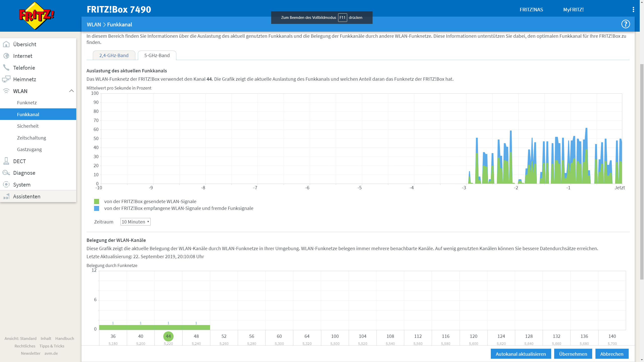This screenshot has width=644, height=362.
Task: Open the Zeitraum 10 Minuten dropdown
Action: click(135, 222)
